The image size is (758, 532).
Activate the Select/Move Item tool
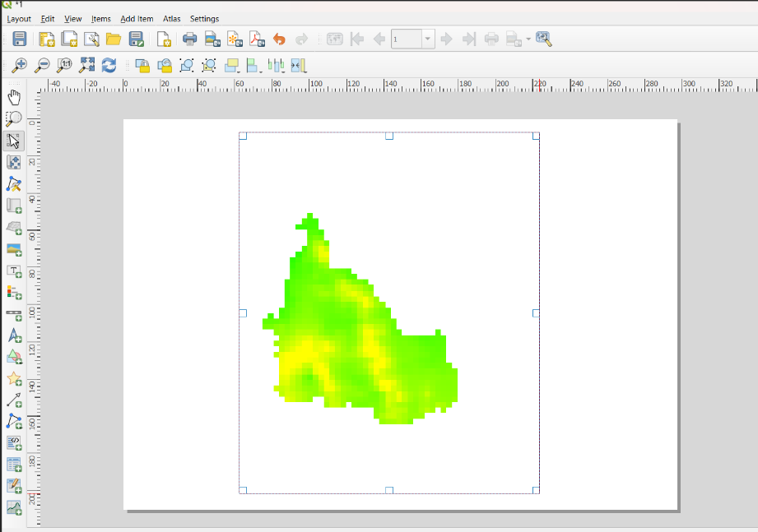14,141
